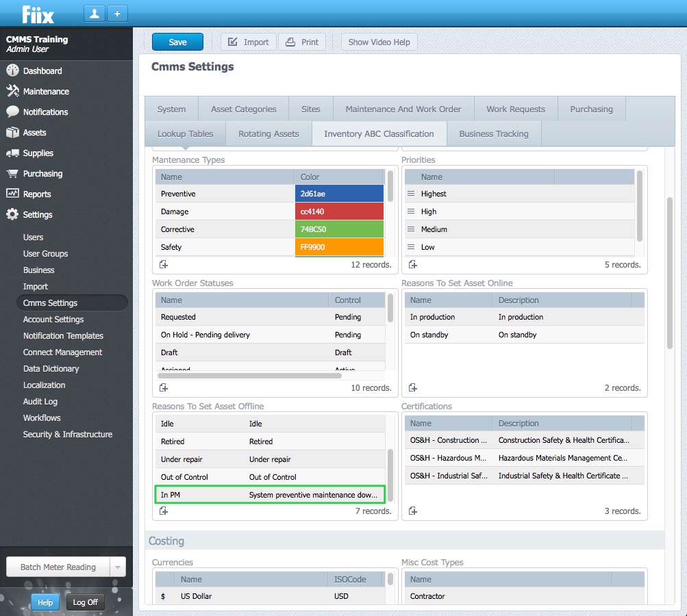Select the In PM offline reason row
Screen dimensions: 687x616
270,495
